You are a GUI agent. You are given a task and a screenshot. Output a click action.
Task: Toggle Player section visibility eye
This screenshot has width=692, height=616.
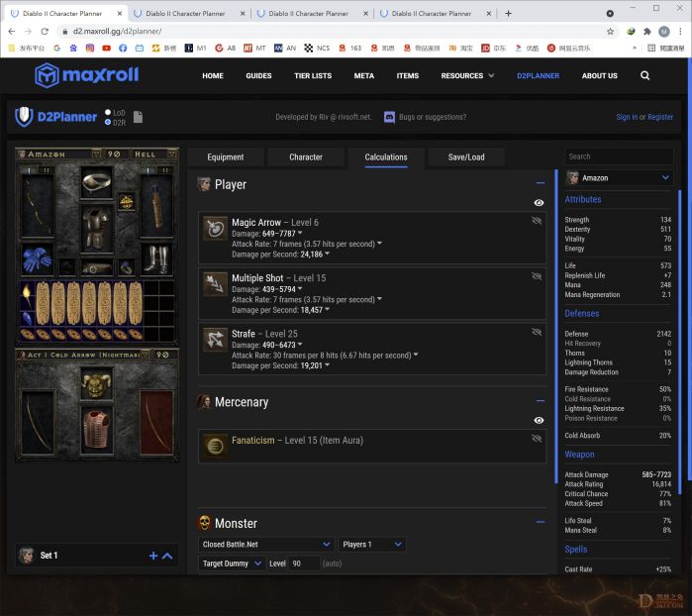coord(539,203)
